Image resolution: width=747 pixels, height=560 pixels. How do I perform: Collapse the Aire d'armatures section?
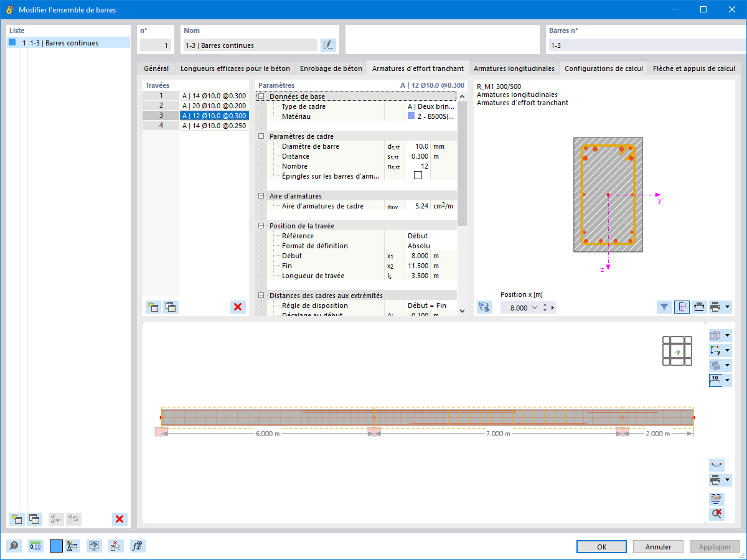point(261,196)
